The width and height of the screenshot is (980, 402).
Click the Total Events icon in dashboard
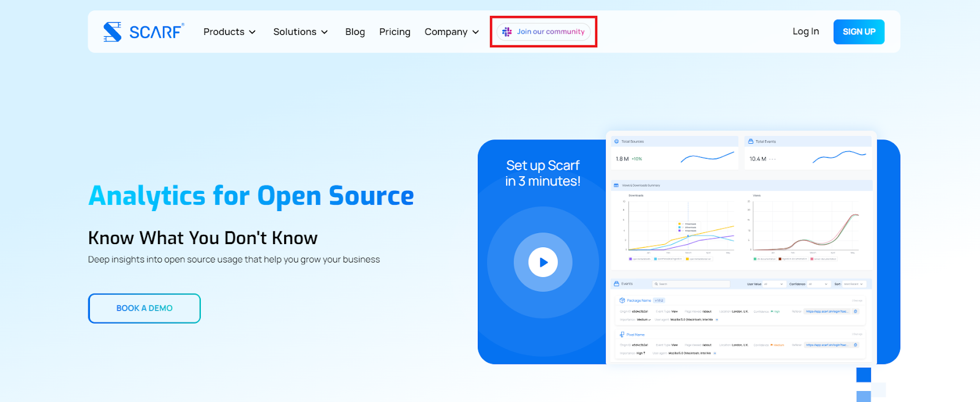pyautogui.click(x=750, y=141)
